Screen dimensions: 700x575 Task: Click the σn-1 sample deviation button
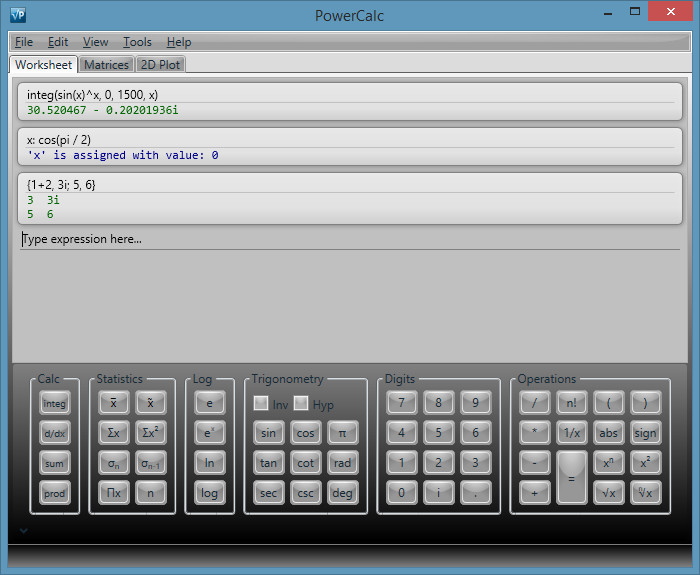pyautogui.click(x=150, y=463)
